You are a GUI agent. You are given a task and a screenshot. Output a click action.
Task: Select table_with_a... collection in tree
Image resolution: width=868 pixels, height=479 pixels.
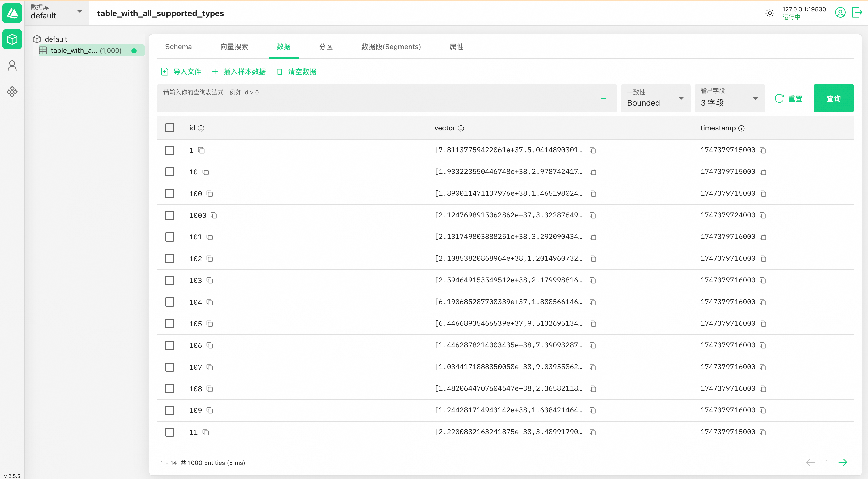tap(91, 51)
